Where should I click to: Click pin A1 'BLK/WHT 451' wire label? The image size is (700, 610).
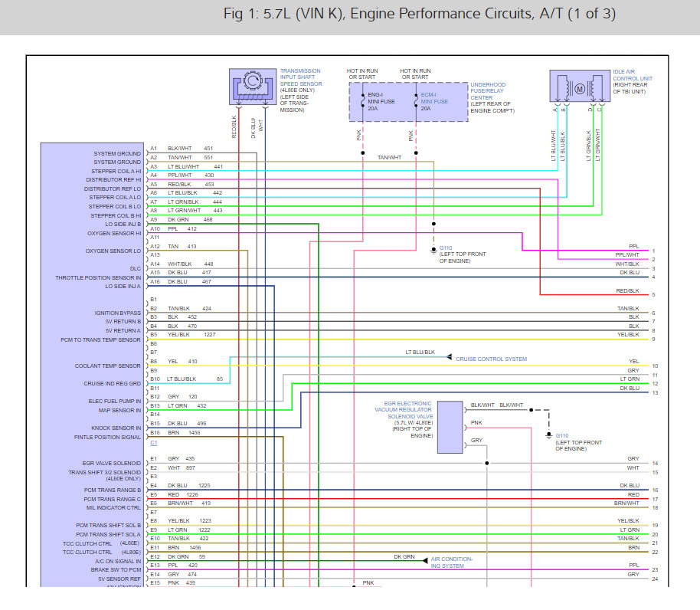point(190,149)
